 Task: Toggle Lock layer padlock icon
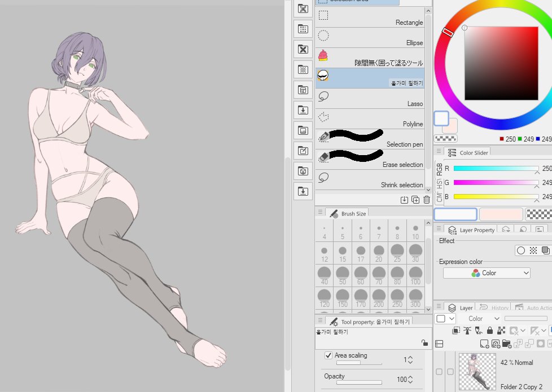pyautogui.click(x=490, y=331)
